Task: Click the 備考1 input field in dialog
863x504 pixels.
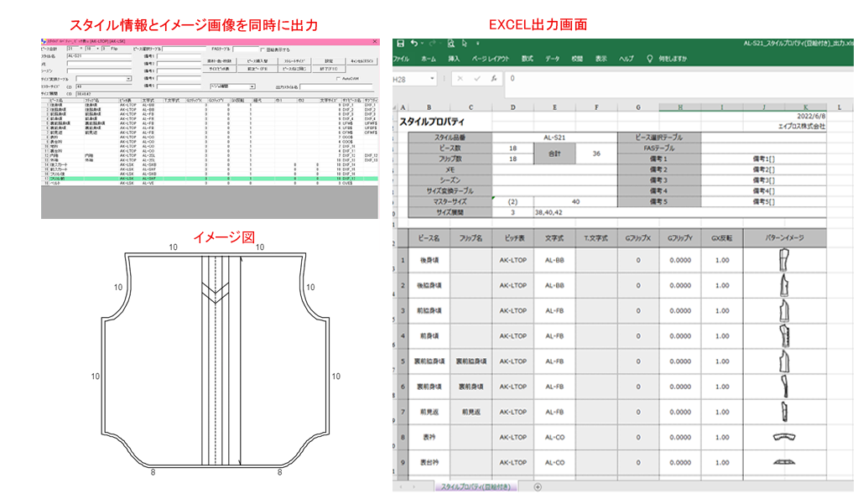Action: 179,56
